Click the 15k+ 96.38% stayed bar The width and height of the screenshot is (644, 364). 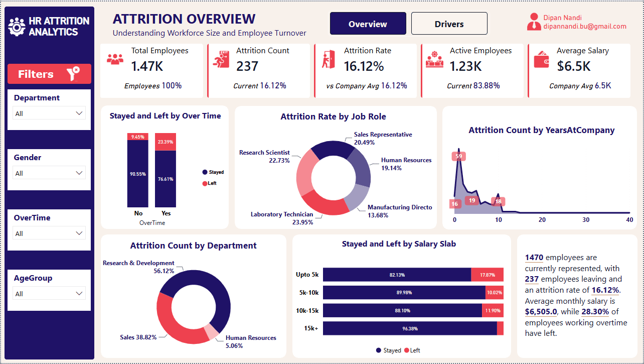[410, 329]
